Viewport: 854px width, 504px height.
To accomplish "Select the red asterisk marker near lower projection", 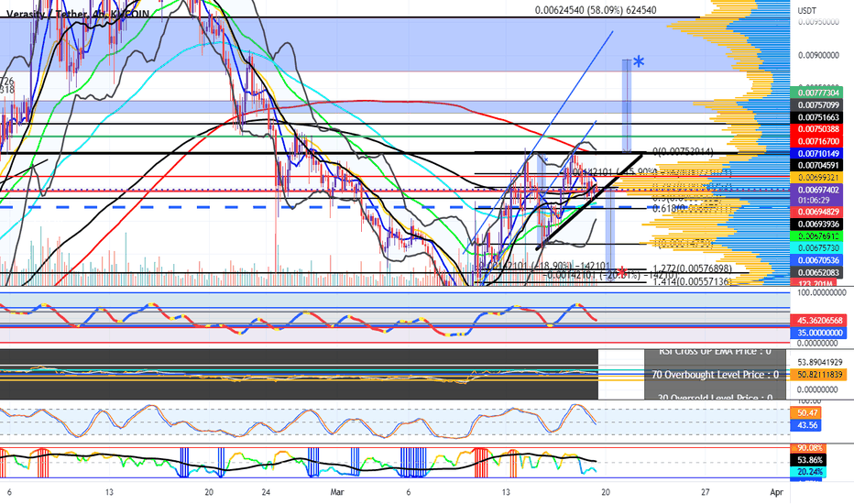I will tap(621, 272).
